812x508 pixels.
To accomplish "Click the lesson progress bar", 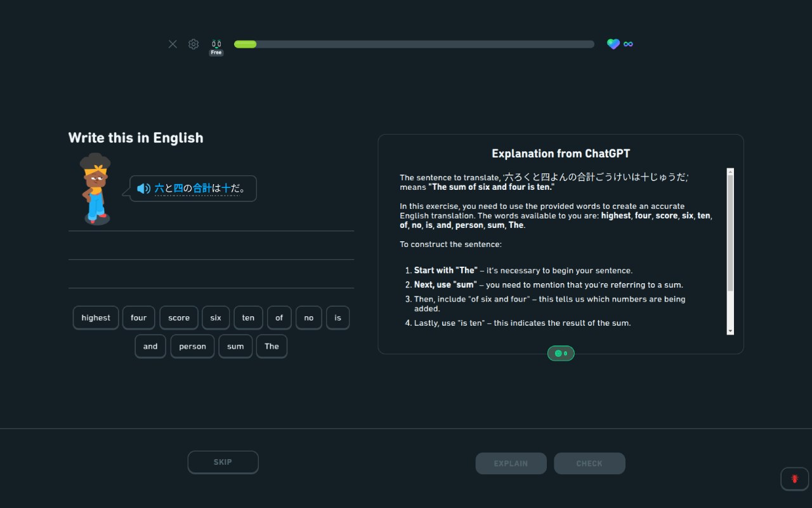I will point(414,44).
